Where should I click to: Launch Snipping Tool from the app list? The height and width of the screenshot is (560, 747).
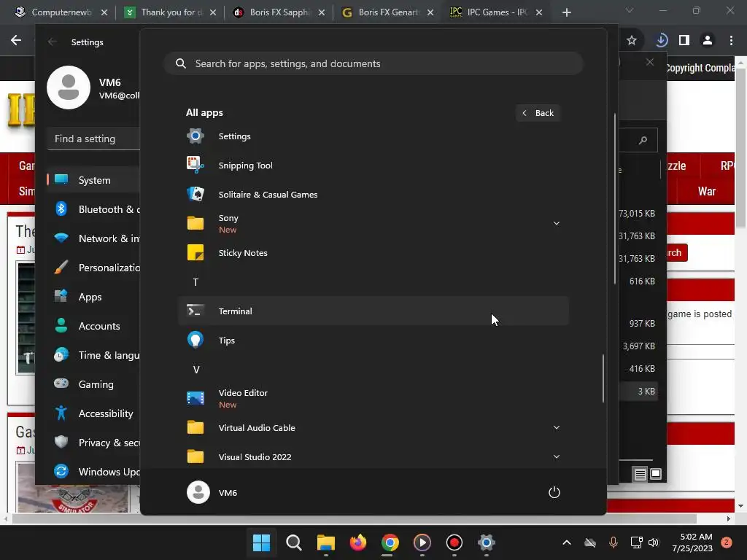click(x=373, y=166)
